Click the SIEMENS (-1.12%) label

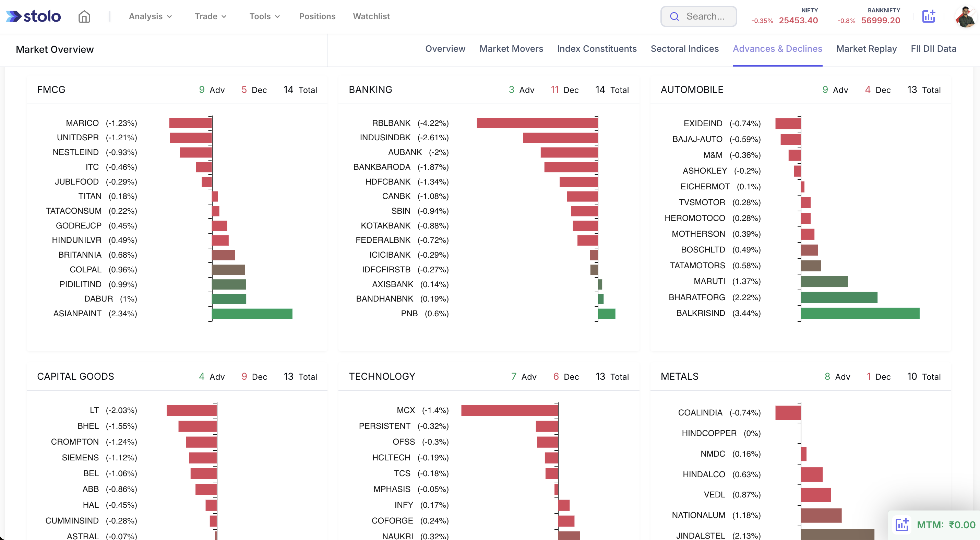pyautogui.click(x=99, y=457)
